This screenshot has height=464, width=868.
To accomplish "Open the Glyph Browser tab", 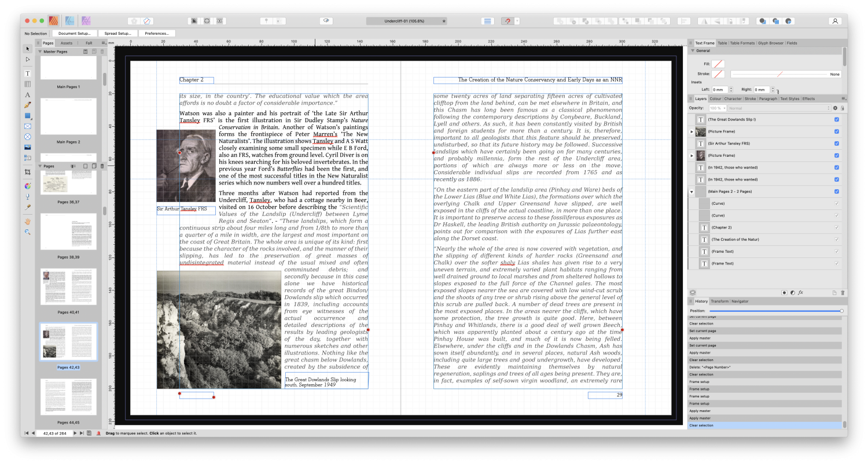I will click(771, 43).
